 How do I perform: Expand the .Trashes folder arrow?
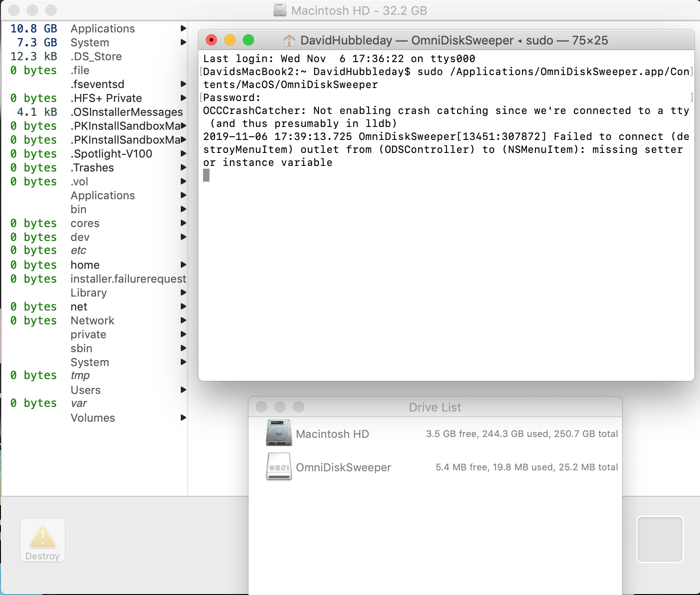click(x=183, y=167)
